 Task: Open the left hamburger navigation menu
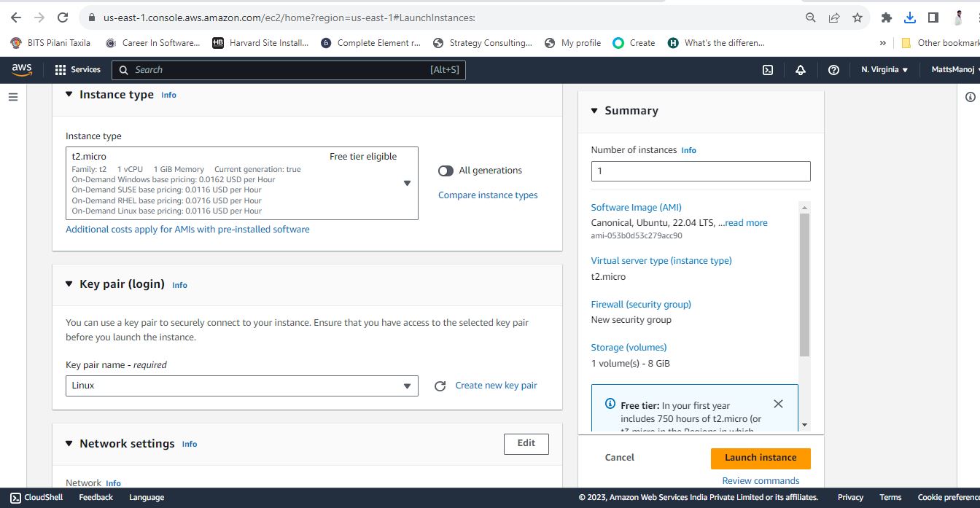[12, 97]
